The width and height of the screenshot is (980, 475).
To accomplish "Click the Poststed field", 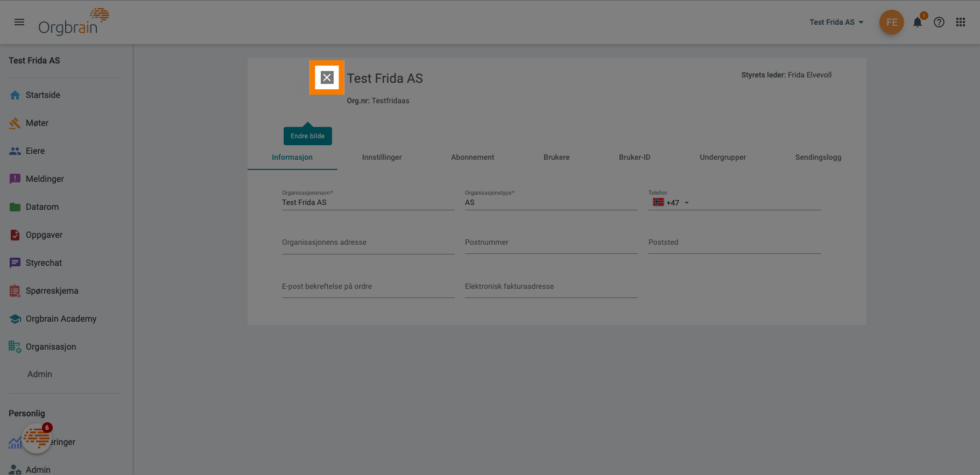I will 735,243.
